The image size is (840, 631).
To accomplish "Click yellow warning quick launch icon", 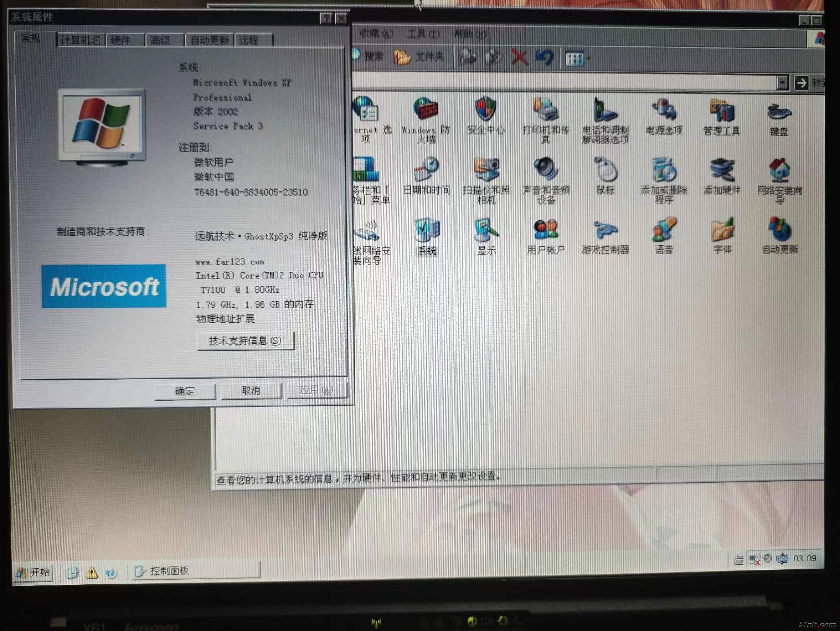I will [x=92, y=572].
